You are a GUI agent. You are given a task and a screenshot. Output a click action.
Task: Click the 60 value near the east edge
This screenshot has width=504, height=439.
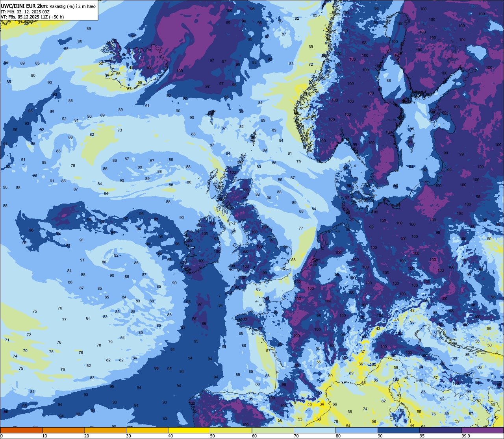pos(489,239)
